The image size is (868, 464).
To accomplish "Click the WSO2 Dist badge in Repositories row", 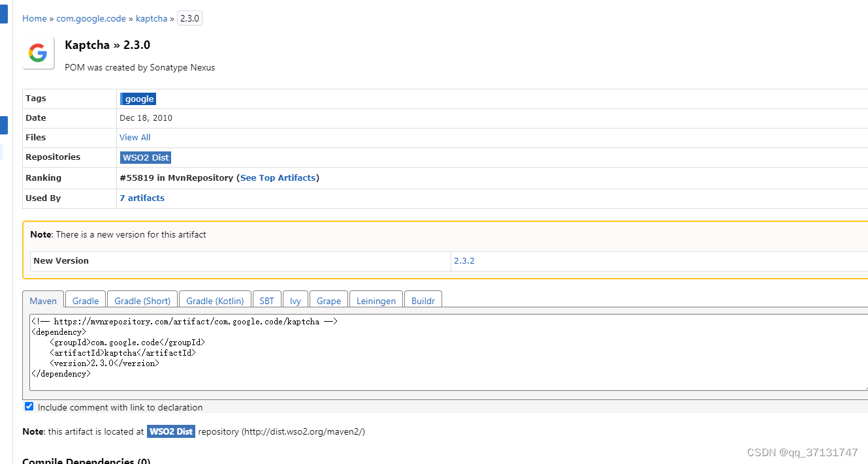I will pos(146,157).
